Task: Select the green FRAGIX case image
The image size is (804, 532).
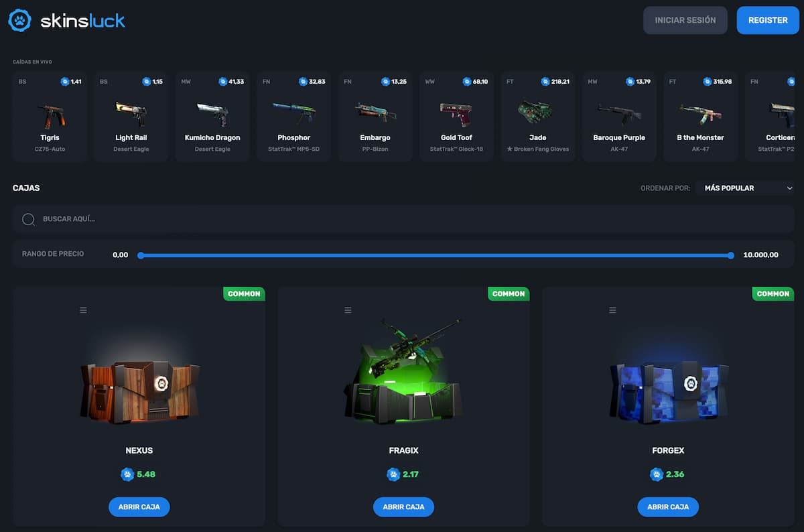Action: (403, 371)
